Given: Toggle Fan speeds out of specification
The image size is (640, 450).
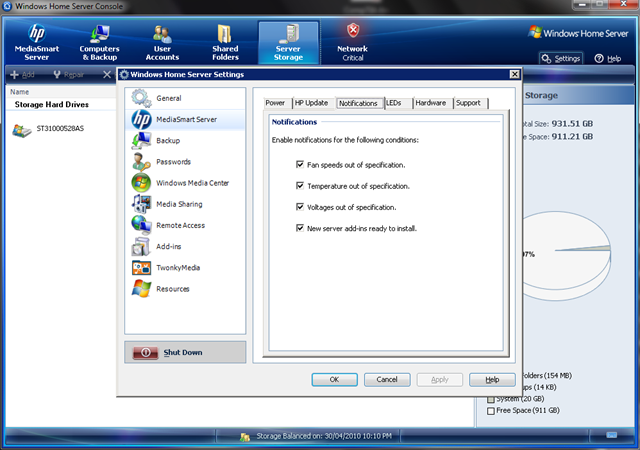Looking at the screenshot, I should [x=300, y=165].
